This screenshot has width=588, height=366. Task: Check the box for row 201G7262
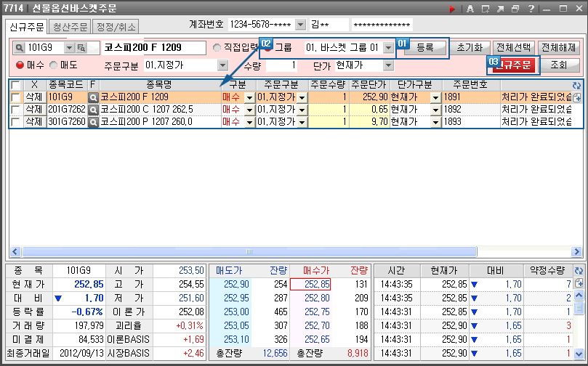click(15, 110)
